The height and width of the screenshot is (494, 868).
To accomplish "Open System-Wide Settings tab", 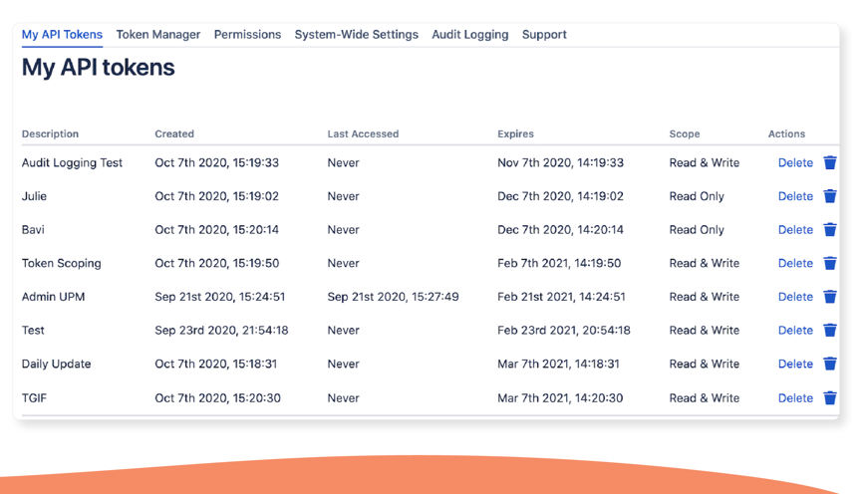I will click(356, 35).
